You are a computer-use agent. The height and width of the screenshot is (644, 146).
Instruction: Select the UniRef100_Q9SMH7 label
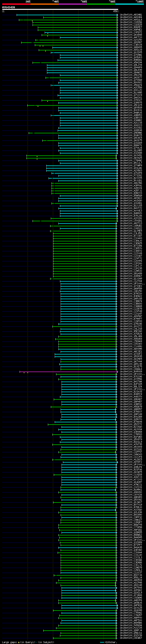point(131,42)
